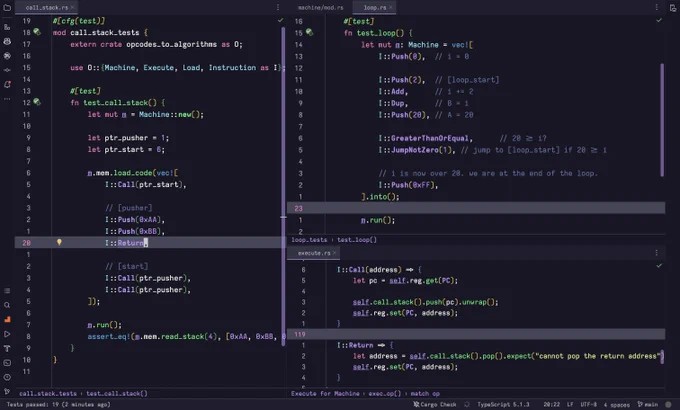Change line separator LF
680x410 pixels.
tap(570, 404)
